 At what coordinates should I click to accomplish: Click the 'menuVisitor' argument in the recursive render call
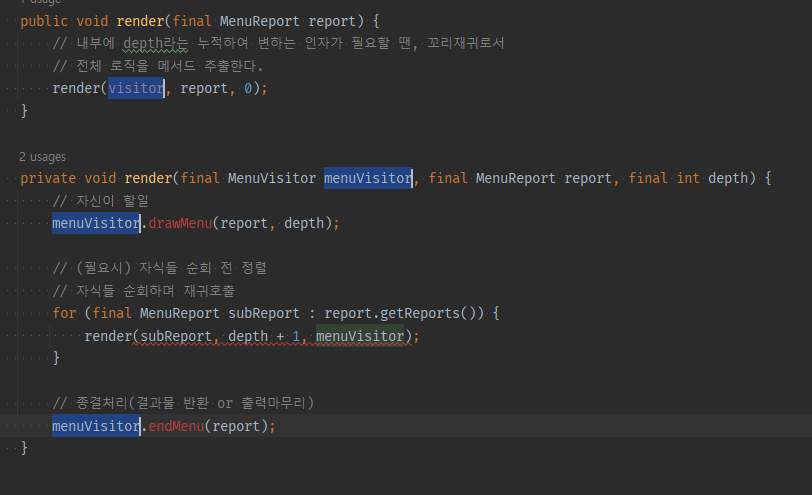[x=360, y=336]
